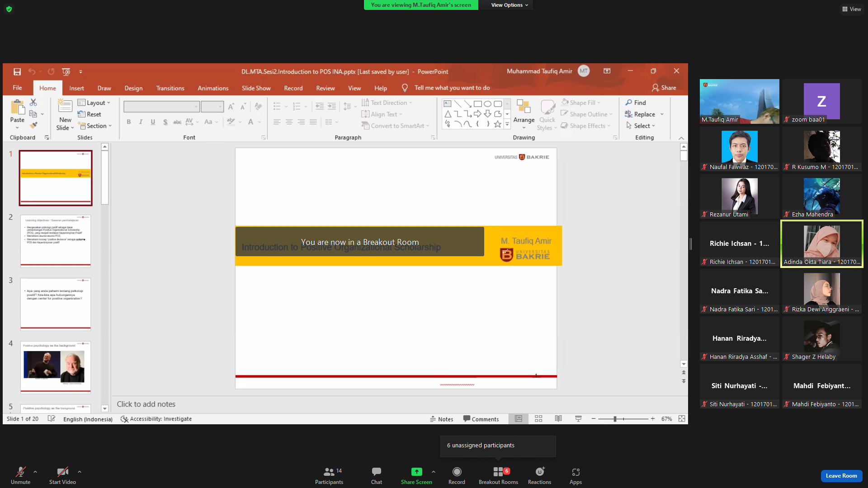Open the Layout dropdown
Screen dimensions: 868x488
point(94,103)
